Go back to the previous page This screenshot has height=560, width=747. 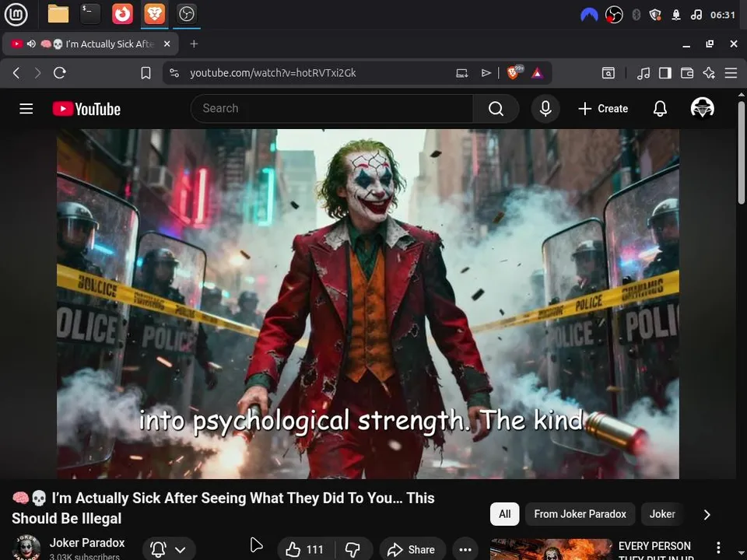[16, 73]
